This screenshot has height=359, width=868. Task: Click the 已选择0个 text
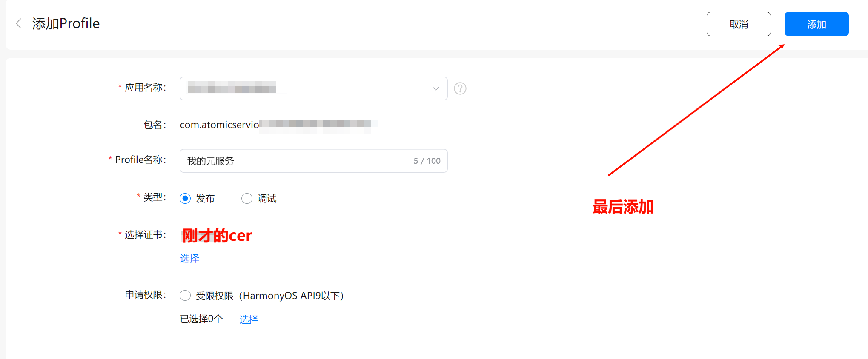tap(201, 319)
